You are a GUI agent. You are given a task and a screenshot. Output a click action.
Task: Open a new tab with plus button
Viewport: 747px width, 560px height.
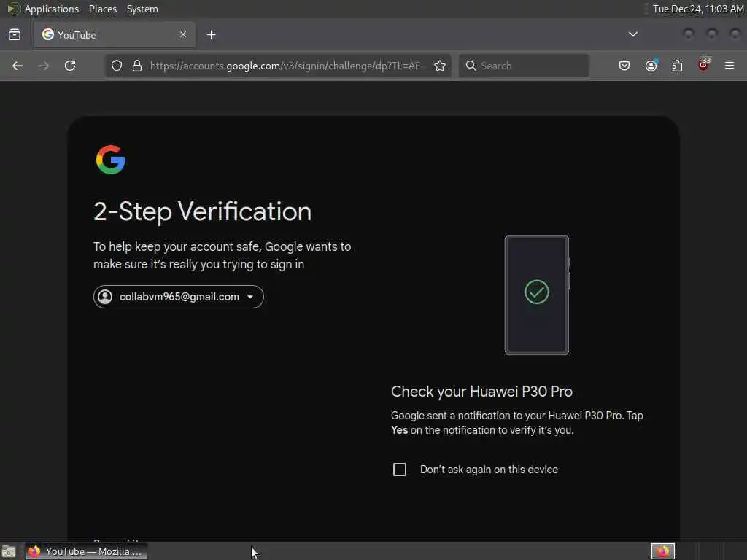pos(211,35)
